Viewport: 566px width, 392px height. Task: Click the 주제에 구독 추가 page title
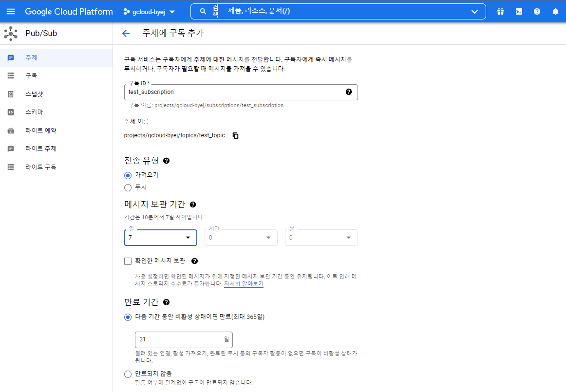(173, 33)
